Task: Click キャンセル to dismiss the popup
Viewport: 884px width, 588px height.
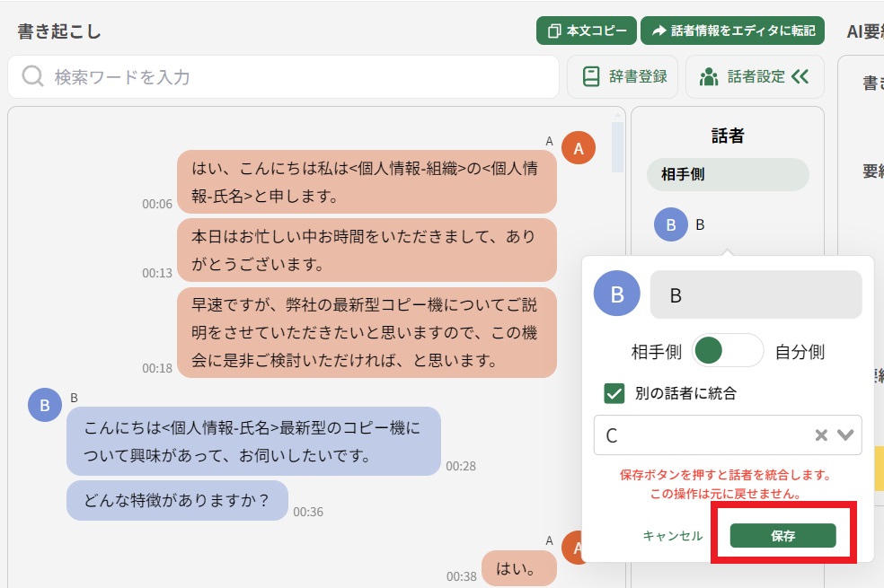Action: pos(673,536)
